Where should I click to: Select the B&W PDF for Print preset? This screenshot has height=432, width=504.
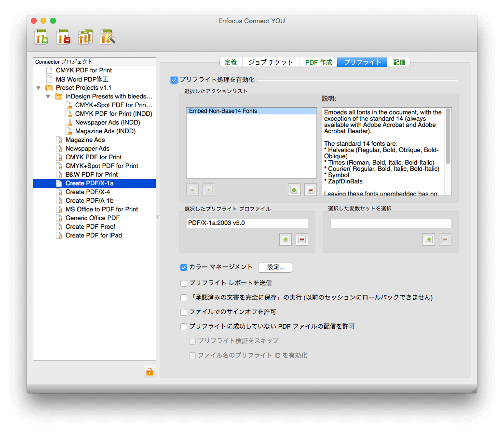[x=92, y=174]
